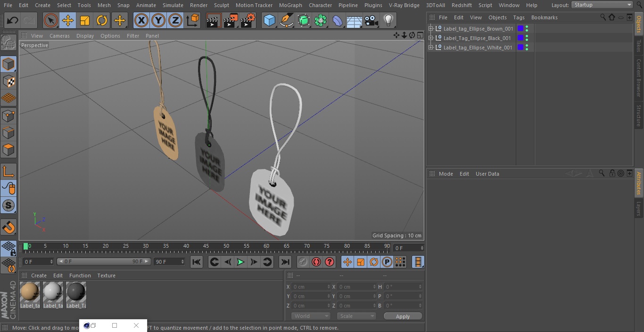This screenshot has height=332, width=644.
Task: Render the active view
Action: [214, 20]
